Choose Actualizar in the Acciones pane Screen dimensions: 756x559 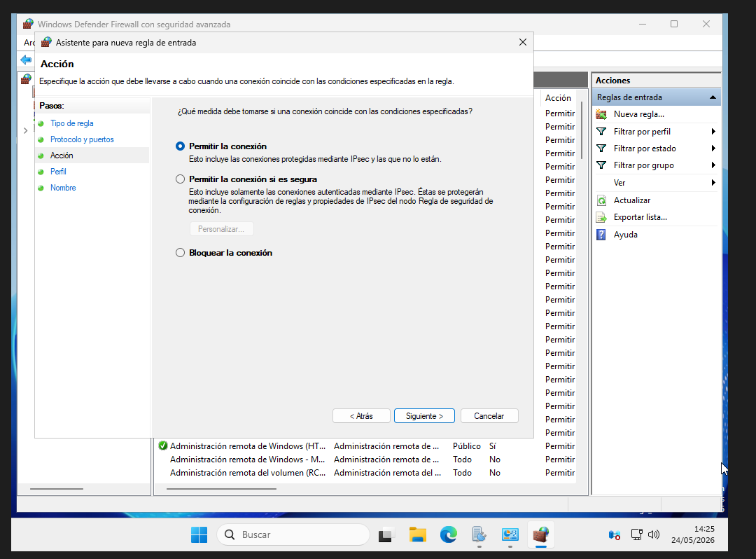point(632,200)
